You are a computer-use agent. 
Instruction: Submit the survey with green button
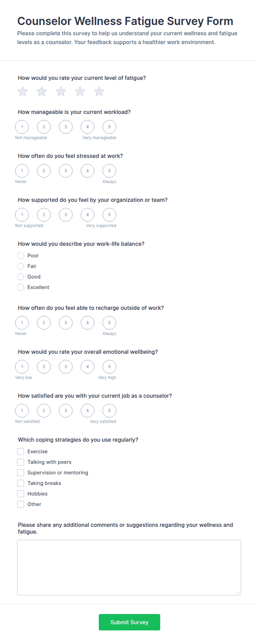tap(129, 622)
